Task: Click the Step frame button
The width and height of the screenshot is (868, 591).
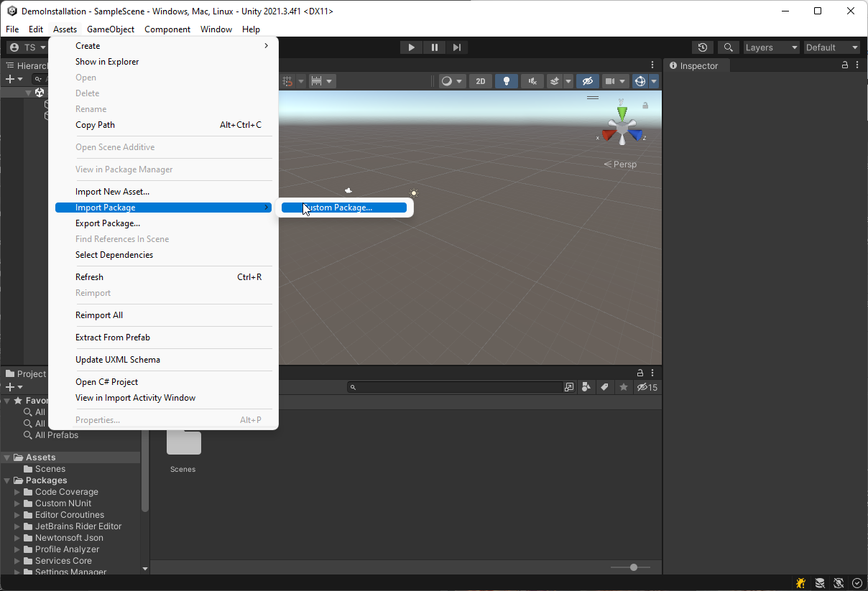Action: [x=457, y=47]
